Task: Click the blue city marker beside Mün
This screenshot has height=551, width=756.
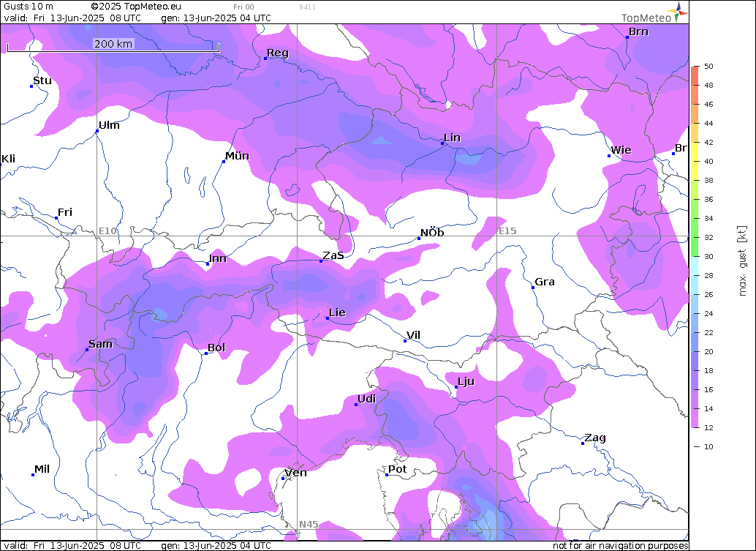Action: (223, 162)
